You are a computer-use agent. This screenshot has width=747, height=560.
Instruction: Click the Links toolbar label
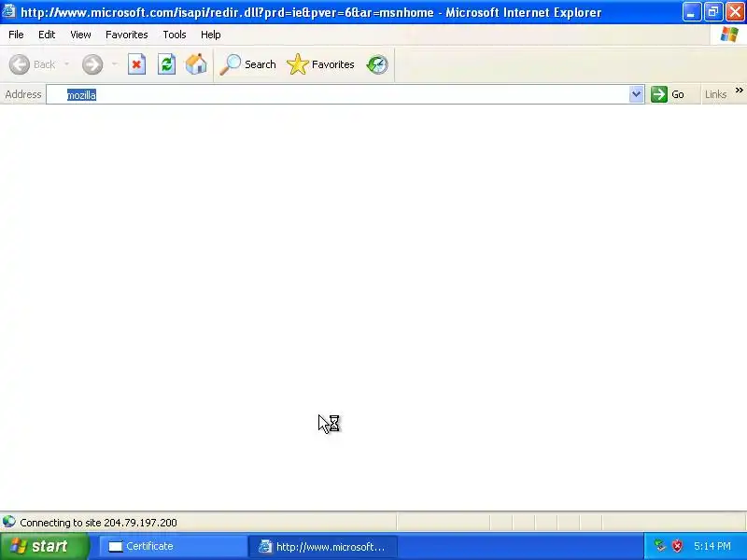coord(715,94)
